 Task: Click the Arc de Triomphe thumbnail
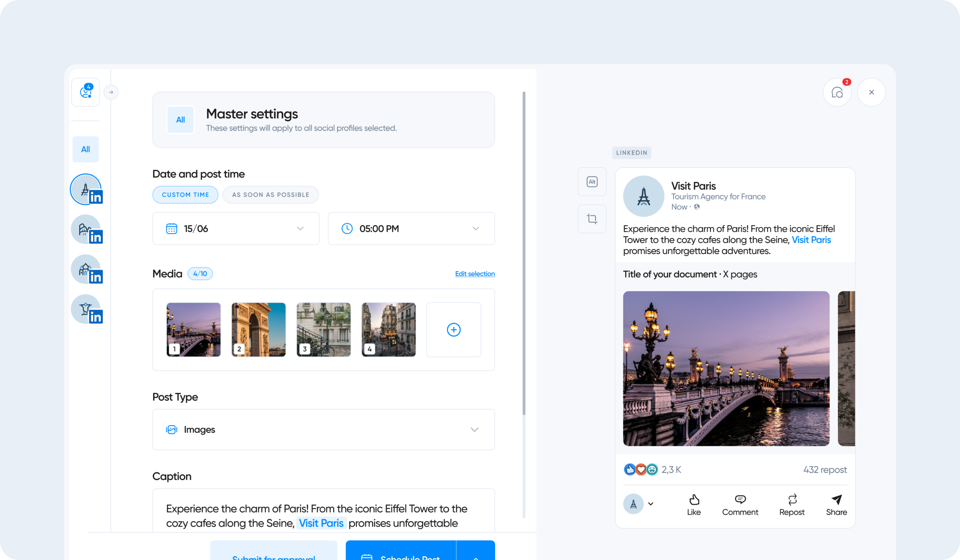coord(258,330)
